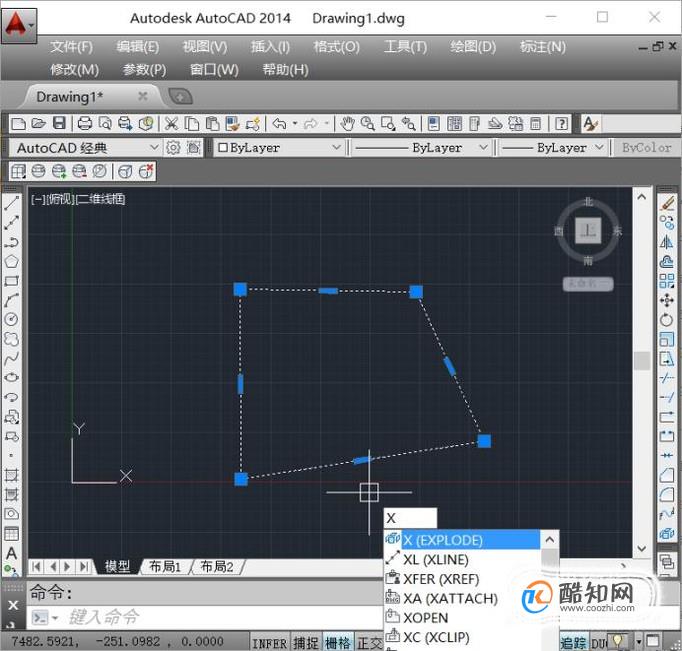682x651 pixels.
Task: Choose XL (XLINE) from suggestion list
Action: coord(462,560)
